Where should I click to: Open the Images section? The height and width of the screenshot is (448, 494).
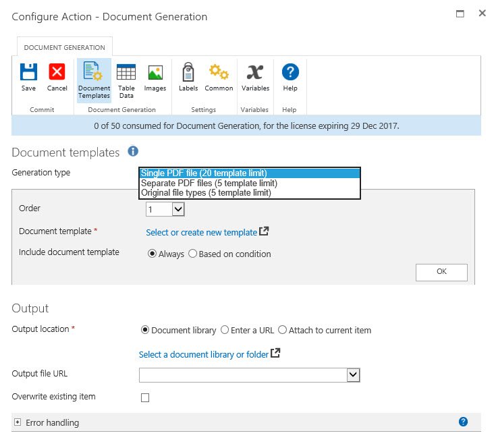155,78
